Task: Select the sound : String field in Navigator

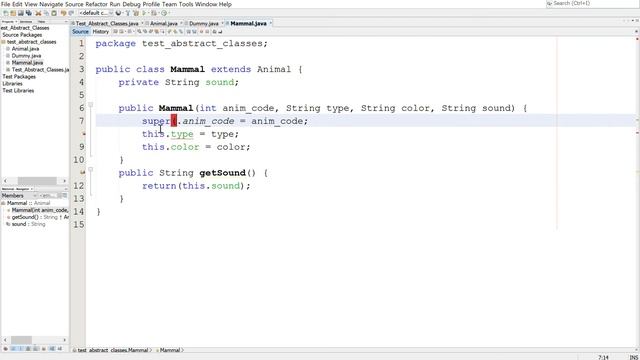Action: click(x=28, y=224)
